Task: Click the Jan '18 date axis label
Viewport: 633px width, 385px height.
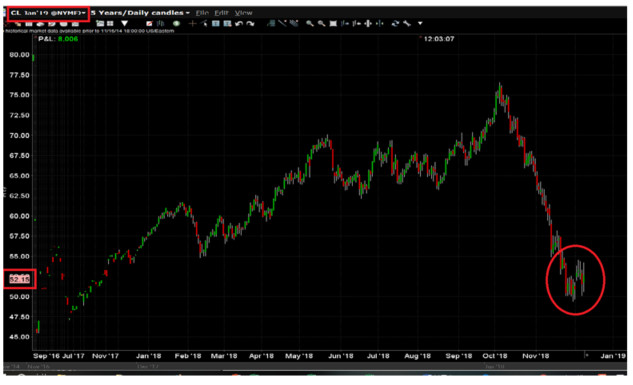Action: coord(148,356)
